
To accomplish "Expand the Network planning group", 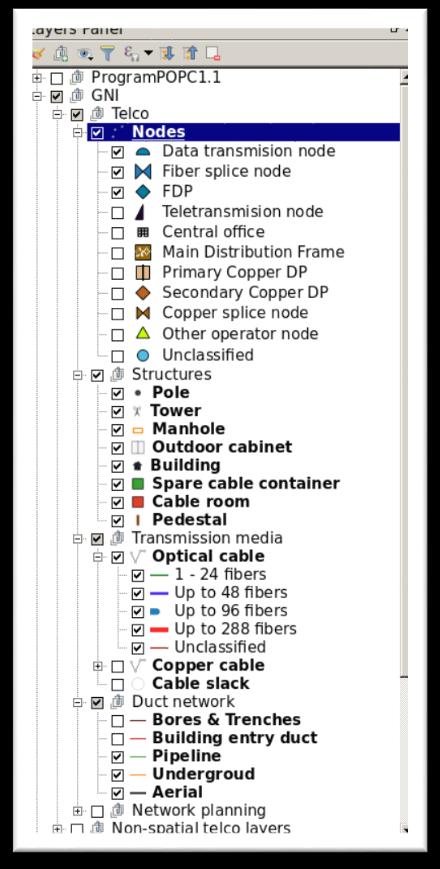I will [78, 811].
